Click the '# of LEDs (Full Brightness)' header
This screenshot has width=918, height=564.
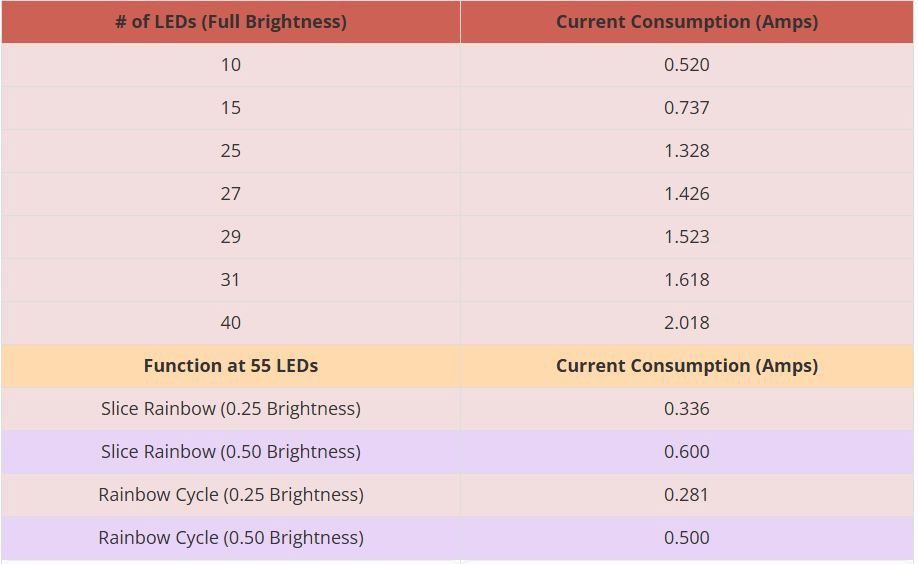[231, 22]
